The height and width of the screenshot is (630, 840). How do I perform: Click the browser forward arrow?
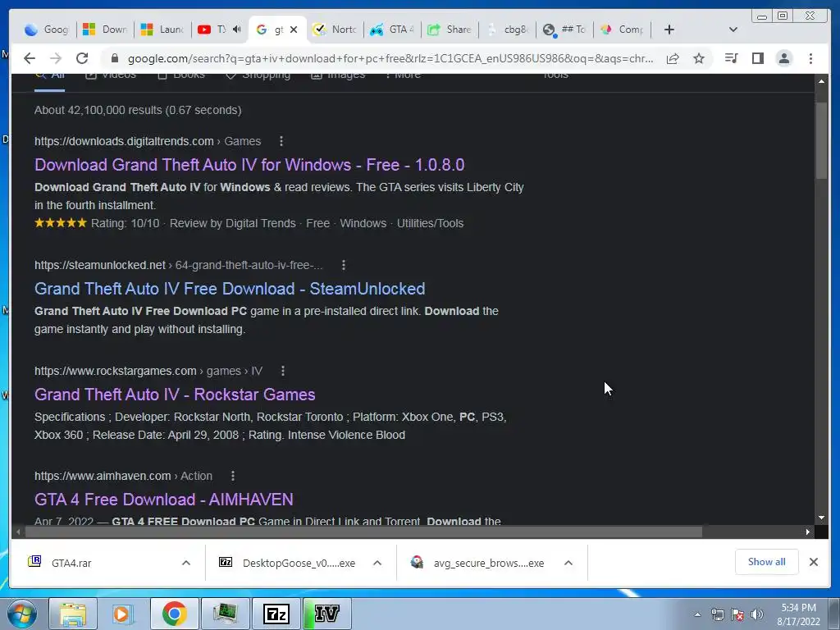tap(56, 58)
